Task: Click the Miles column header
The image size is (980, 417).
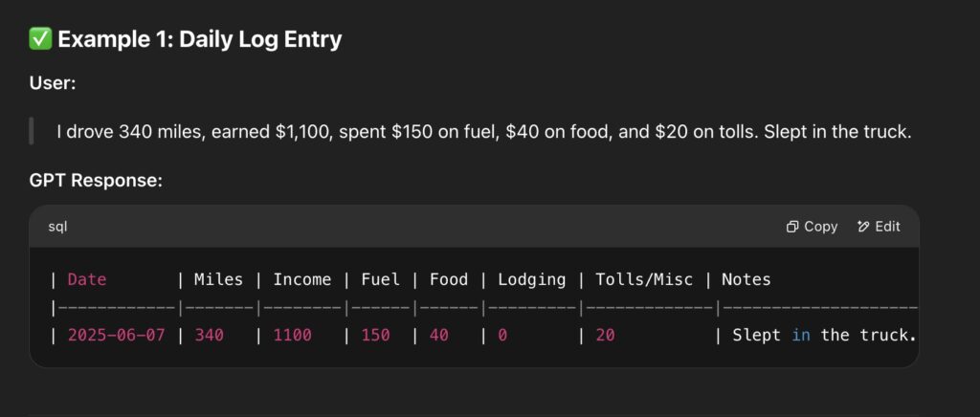Action: coord(218,279)
